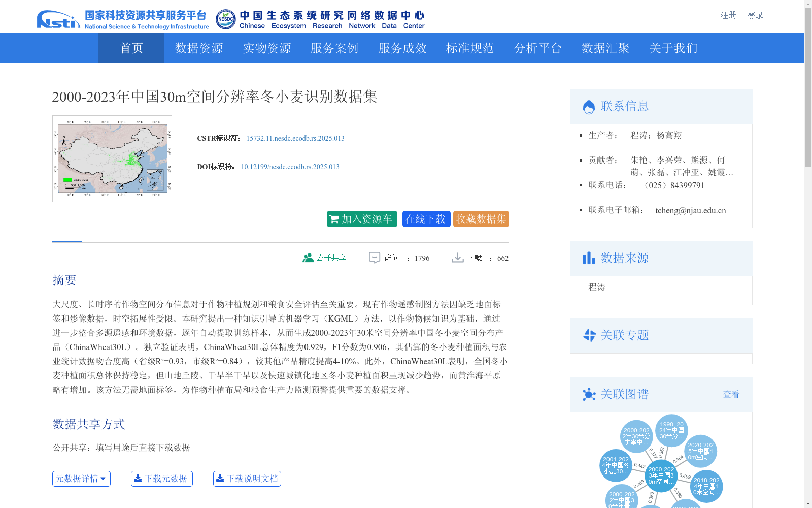The width and height of the screenshot is (812, 508).
Task: Open the 服务成效 menu
Action: click(402, 48)
